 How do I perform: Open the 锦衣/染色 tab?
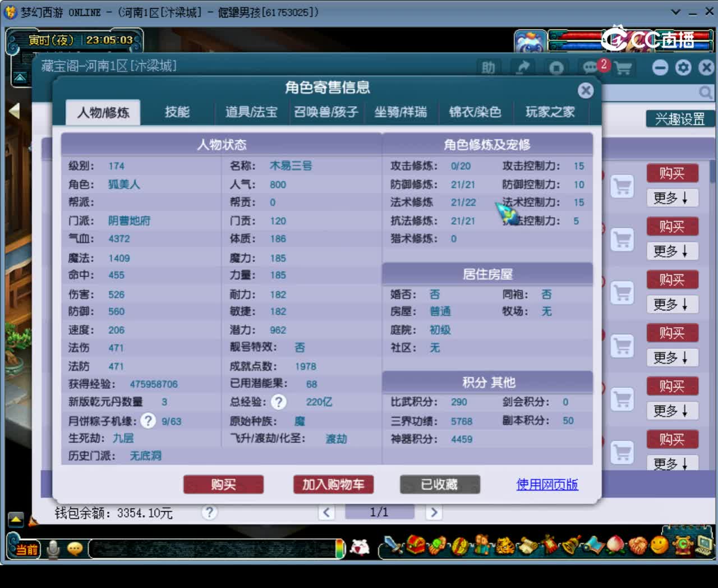coord(475,112)
